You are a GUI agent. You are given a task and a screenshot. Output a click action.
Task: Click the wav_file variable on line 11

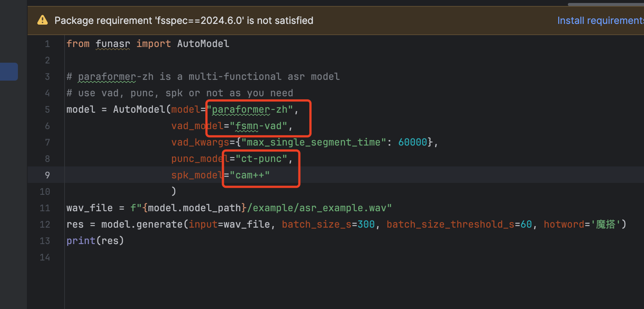pyautogui.click(x=90, y=208)
